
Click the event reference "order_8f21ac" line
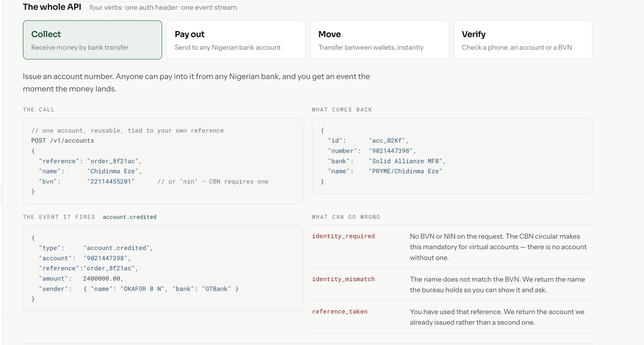click(89, 268)
